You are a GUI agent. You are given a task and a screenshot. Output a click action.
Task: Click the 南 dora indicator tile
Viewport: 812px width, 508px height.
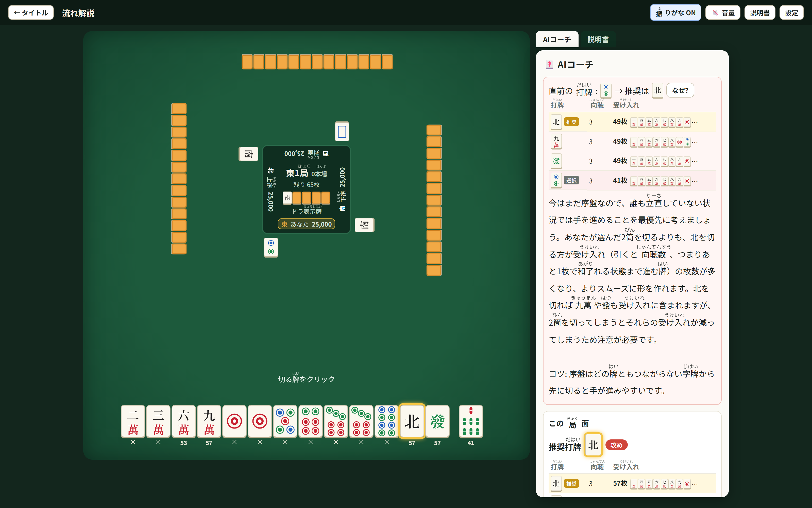(x=287, y=198)
